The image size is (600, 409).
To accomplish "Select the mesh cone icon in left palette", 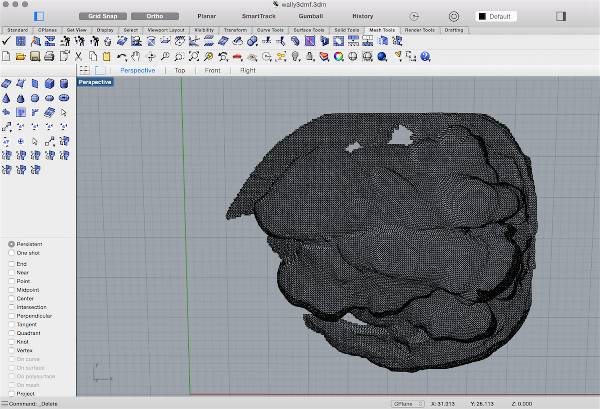I will pos(7,98).
